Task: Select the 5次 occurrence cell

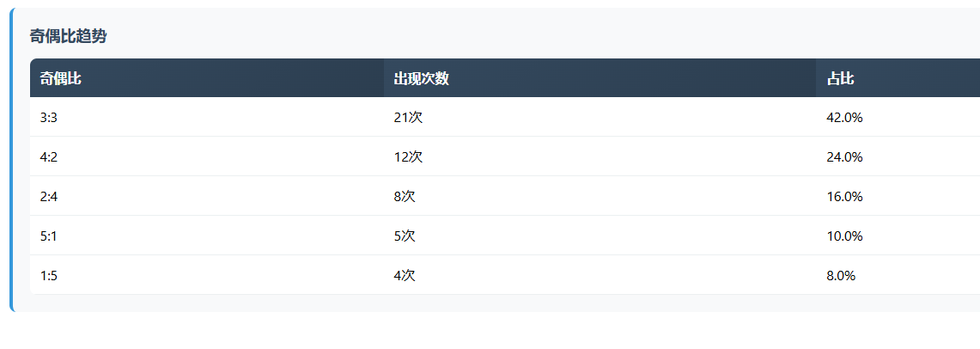Action: (x=405, y=236)
